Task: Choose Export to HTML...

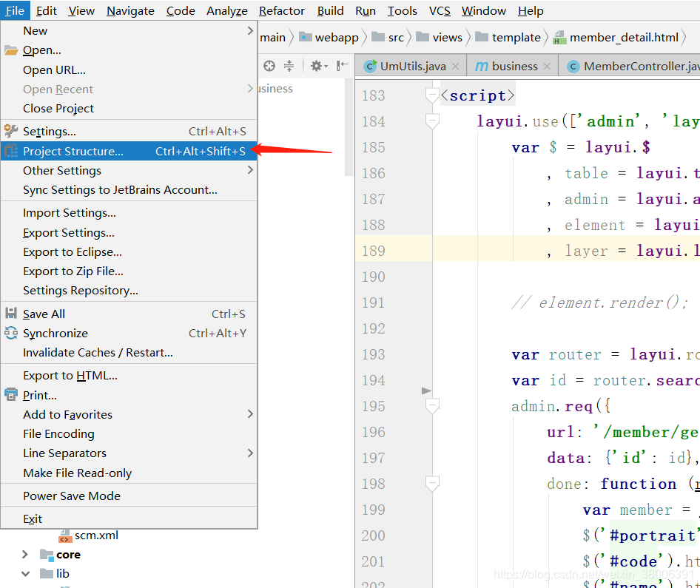Action: click(x=129, y=376)
